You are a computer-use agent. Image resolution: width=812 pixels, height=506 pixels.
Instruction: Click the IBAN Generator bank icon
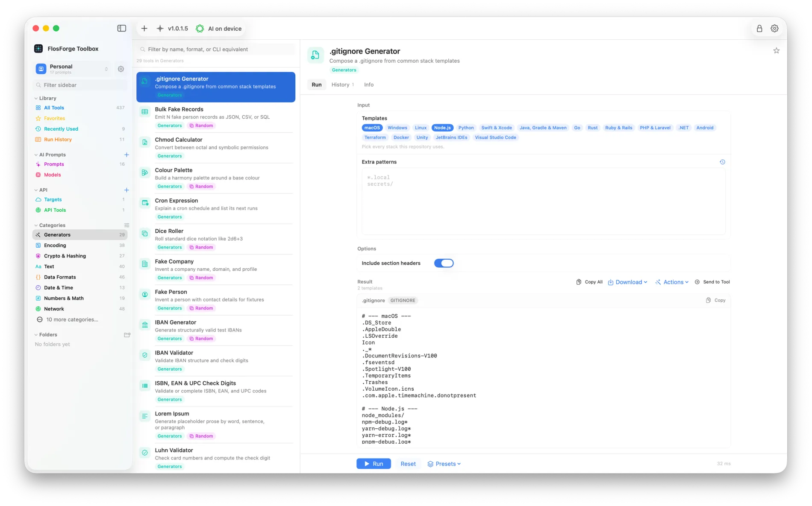(145, 325)
